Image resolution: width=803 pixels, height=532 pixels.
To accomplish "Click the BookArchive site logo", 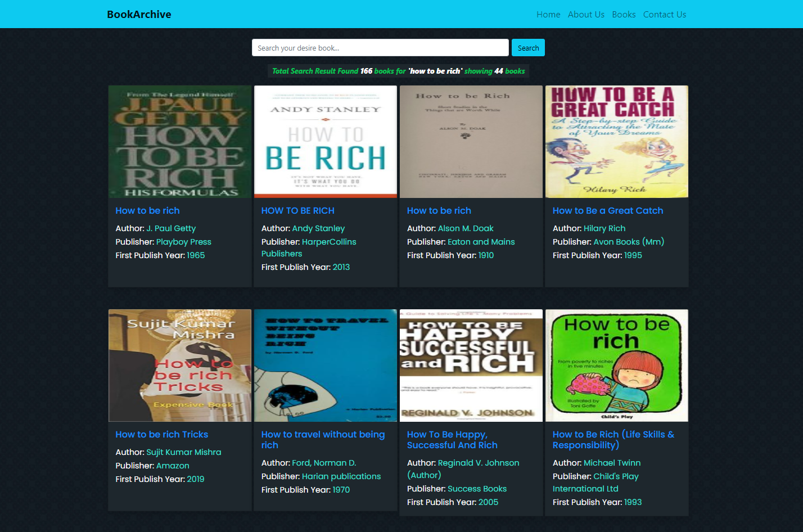I will (139, 14).
